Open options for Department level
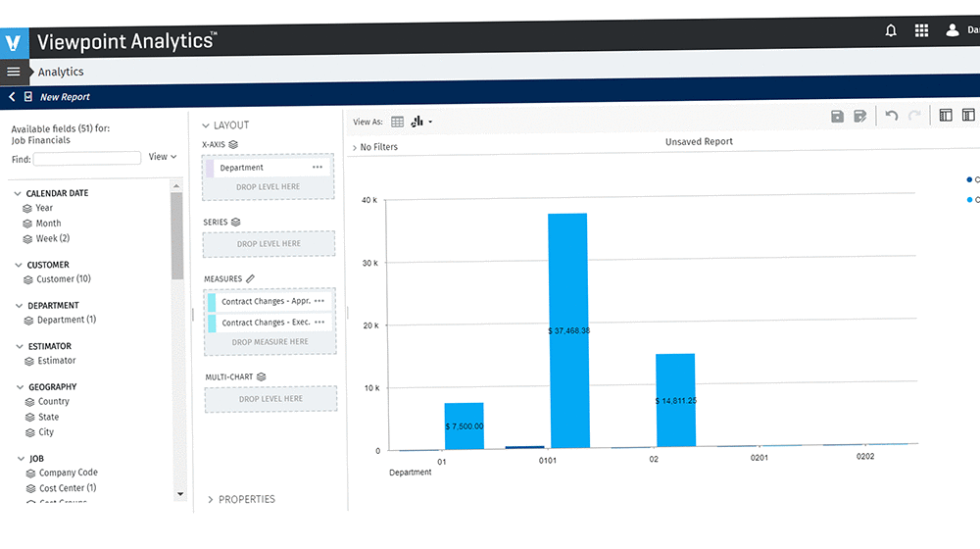Image resolution: width=980 pixels, height=549 pixels. click(318, 167)
